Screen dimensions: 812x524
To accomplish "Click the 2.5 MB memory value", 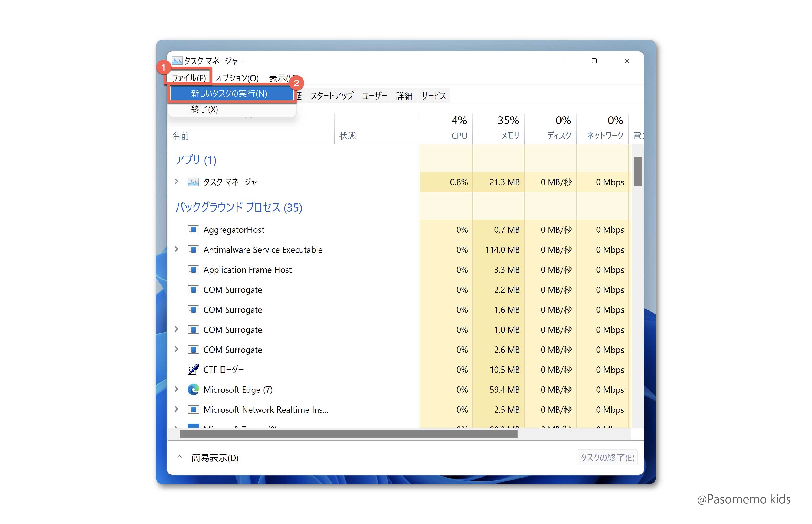I will click(x=506, y=410).
